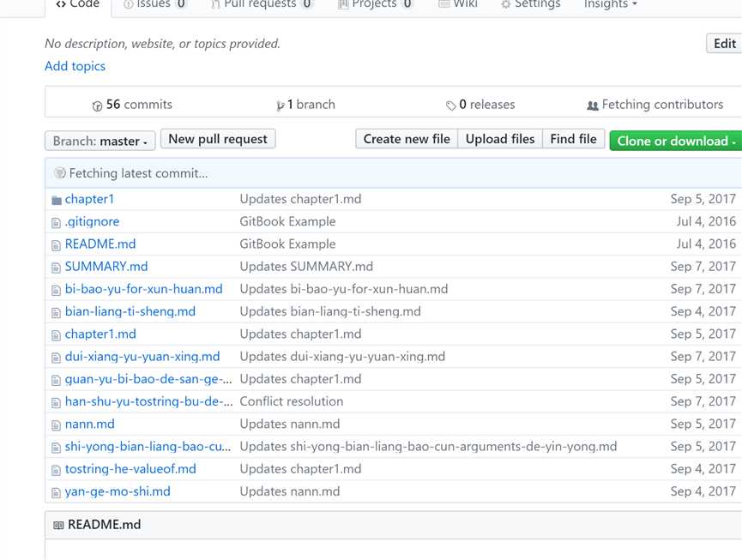Open Clone or download dropdown
Screen dimensions: 742x560
[x=676, y=141]
